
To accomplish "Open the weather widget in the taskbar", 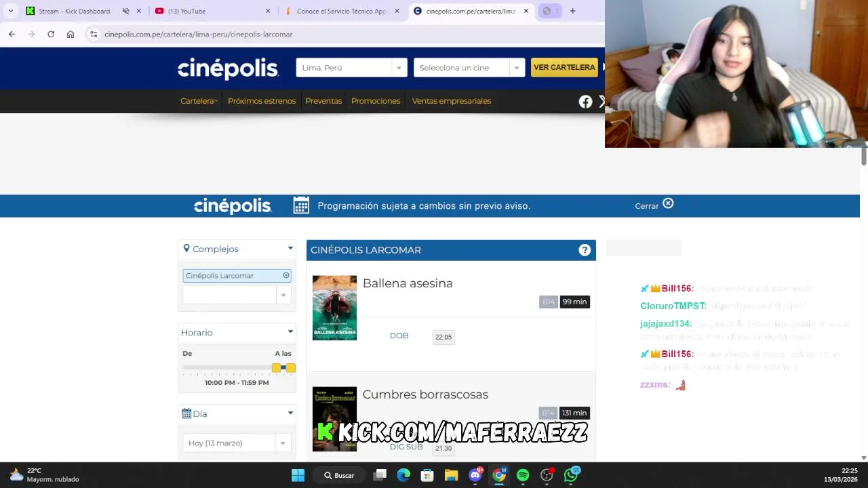I will point(45,474).
